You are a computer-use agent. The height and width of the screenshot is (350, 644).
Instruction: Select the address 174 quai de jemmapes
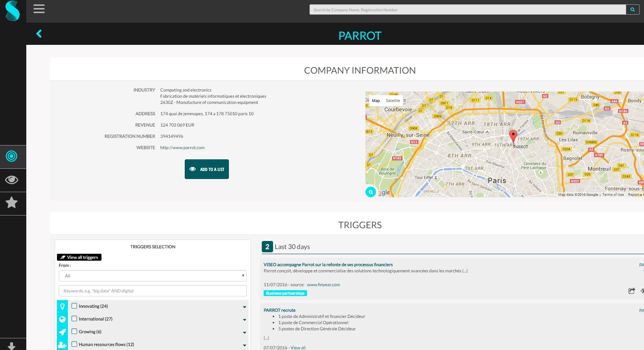coord(207,114)
